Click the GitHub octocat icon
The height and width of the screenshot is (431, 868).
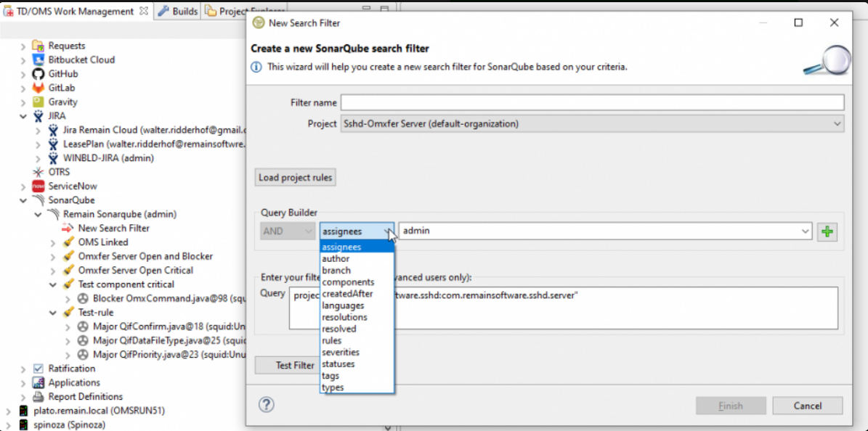tap(38, 73)
